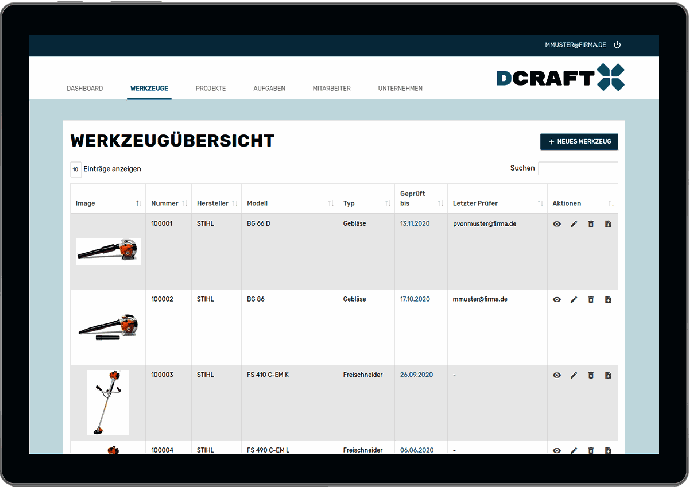Select the model cell FS 410 C-EM K
Viewport: 690px width, 487px height.
point(268,375)
